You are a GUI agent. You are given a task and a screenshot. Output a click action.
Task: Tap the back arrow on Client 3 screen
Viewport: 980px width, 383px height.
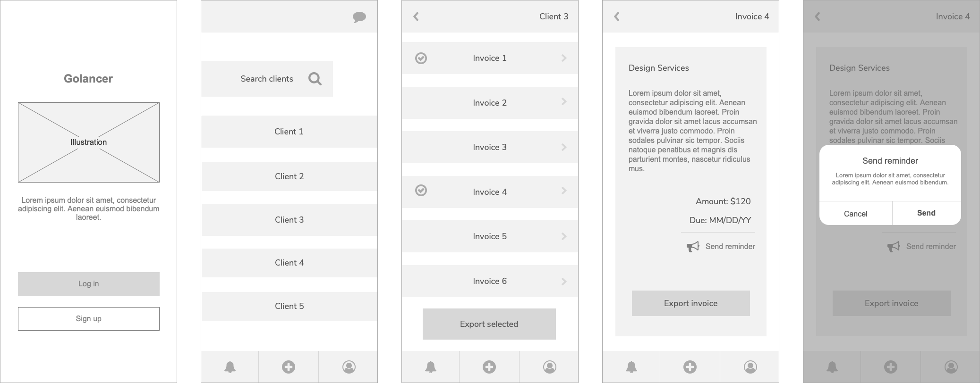[416, 17]
